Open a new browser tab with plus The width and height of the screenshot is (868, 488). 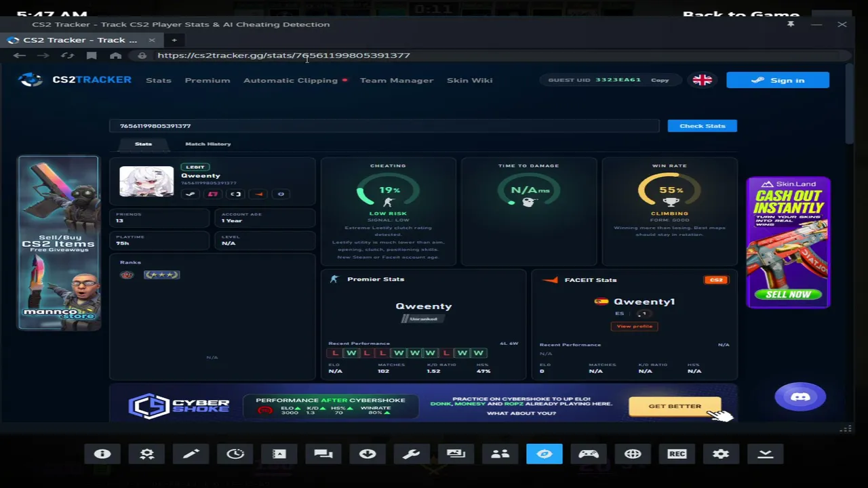[x=174, y=40]
